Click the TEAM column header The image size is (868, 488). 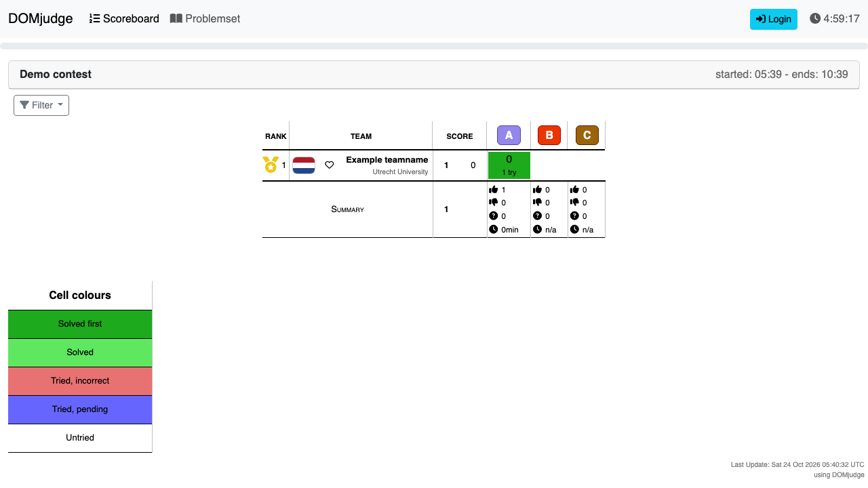tap(361, 136)
